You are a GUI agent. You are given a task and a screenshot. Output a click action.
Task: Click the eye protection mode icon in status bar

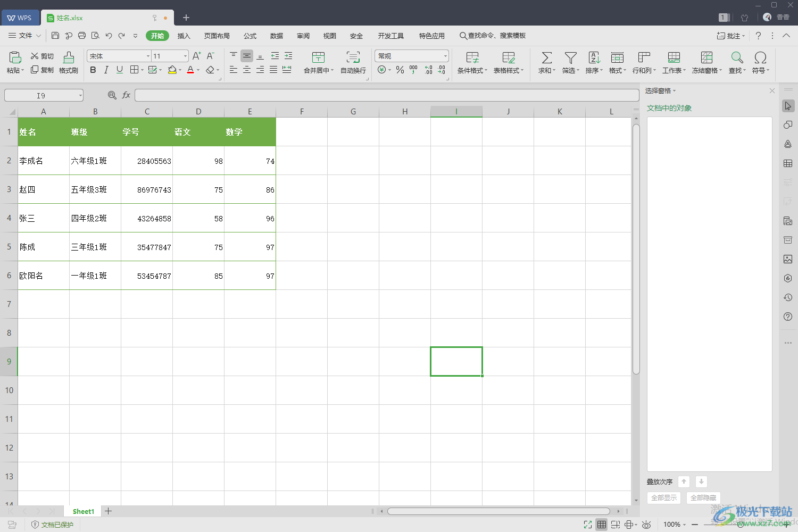coord(646,525)
